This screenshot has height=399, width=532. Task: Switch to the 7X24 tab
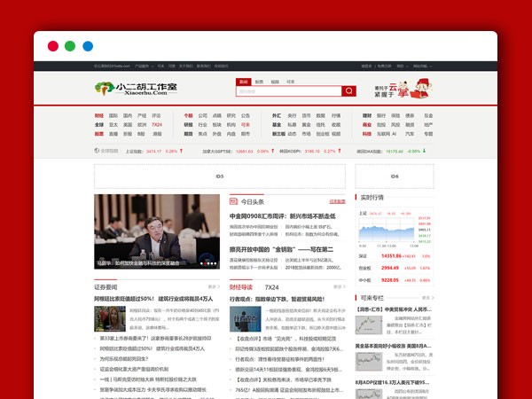coord(271,287)
